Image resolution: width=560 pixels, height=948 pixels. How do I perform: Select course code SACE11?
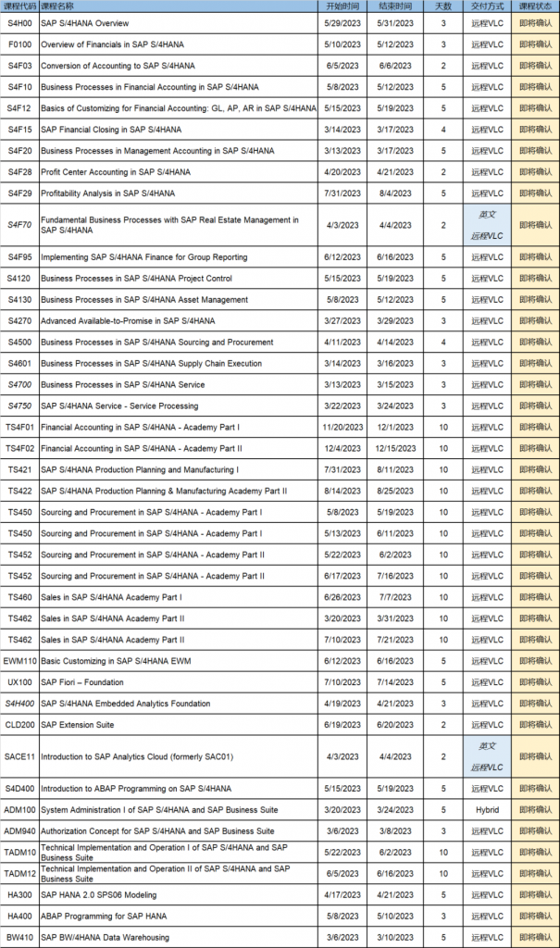(19, 756)
